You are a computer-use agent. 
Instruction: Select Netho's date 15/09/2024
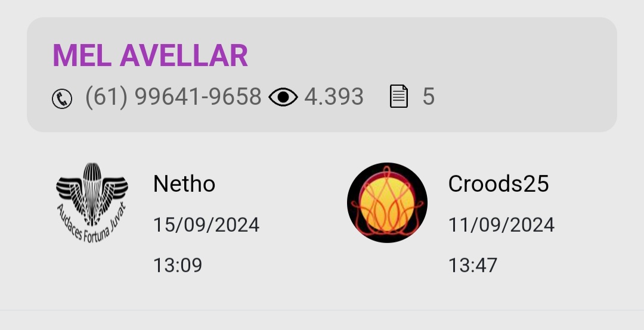pyautogui.click(x=206, y=225)
